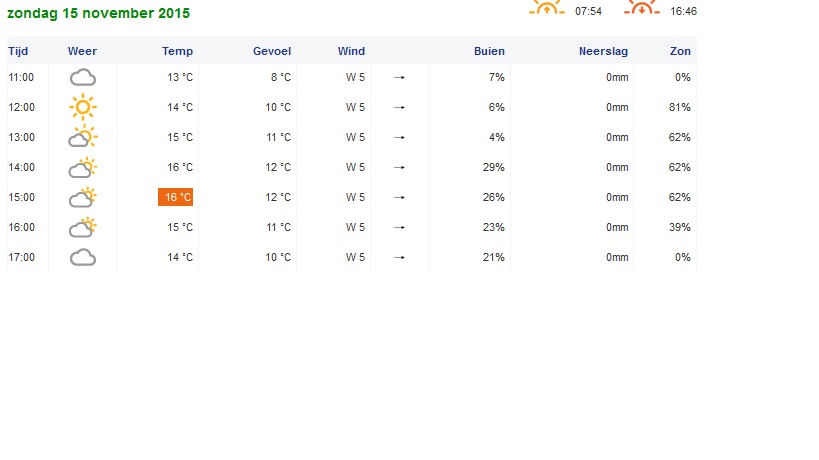
Task: Click the 29% Buien value at 14:00
Action: click(x=493, y=167)
